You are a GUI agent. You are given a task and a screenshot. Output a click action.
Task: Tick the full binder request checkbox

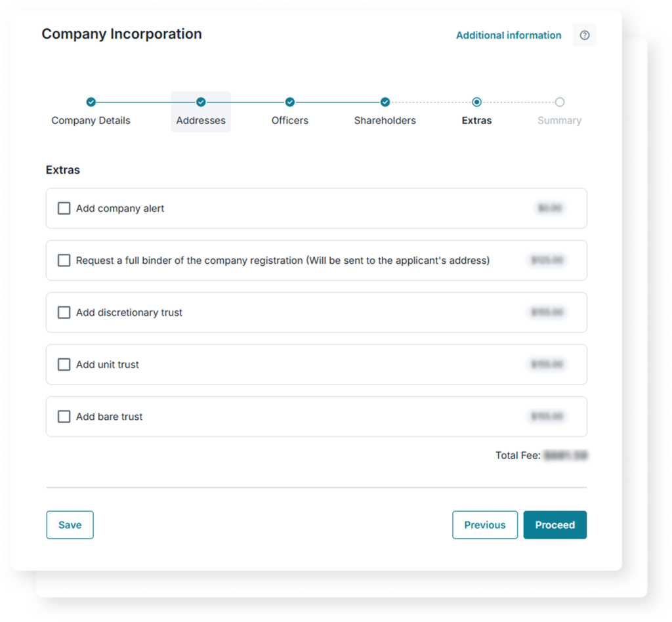tap(64, 260)
